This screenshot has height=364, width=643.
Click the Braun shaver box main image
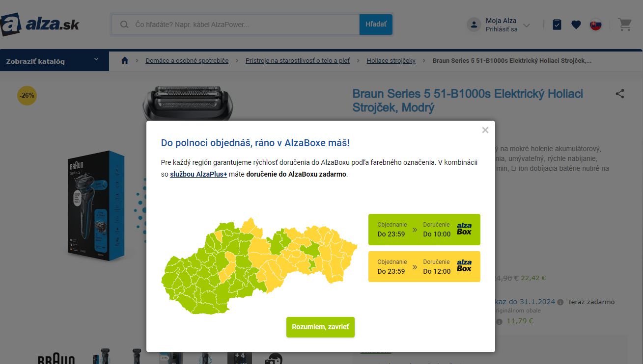click(96, 206)
